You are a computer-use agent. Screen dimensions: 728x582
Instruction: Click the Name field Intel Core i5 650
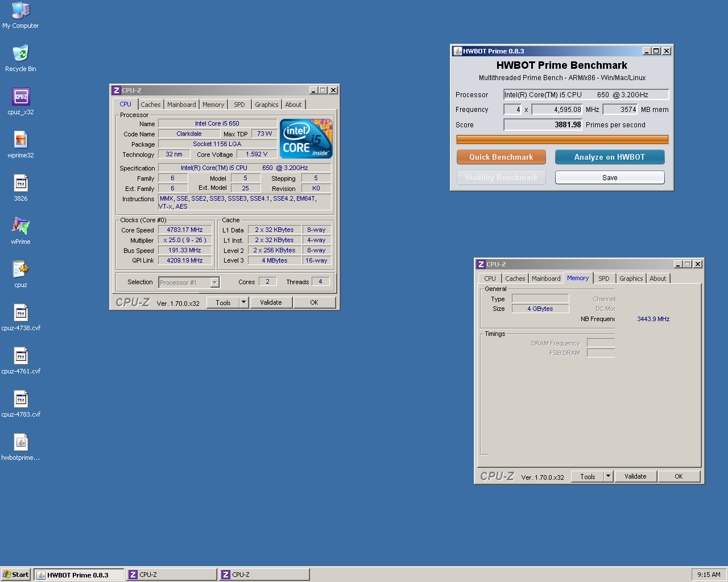[x=217, y=123]
